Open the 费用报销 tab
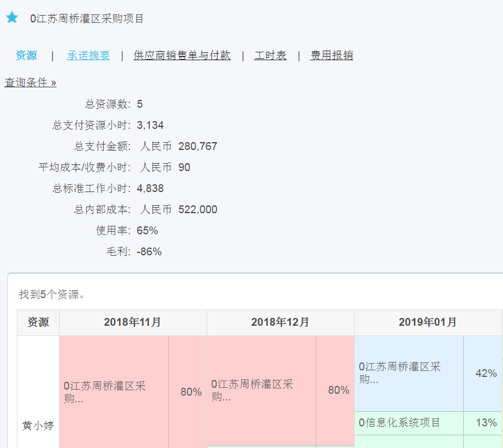This screenshot has height=448, width=503. [331, 55]
